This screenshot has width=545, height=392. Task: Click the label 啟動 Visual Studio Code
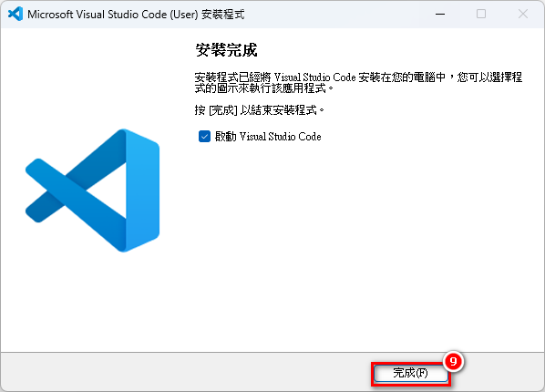coord(268,137)
